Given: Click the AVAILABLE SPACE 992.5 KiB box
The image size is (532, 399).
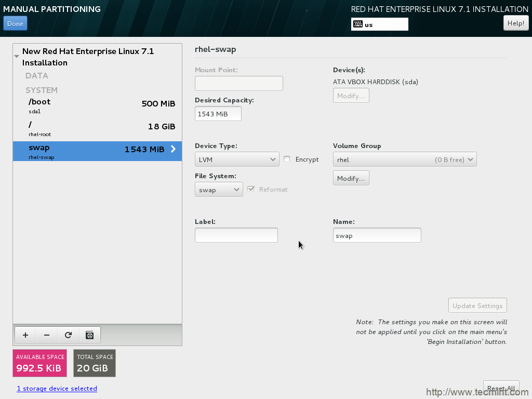Looking at the screenshot, I should (39, 363).
